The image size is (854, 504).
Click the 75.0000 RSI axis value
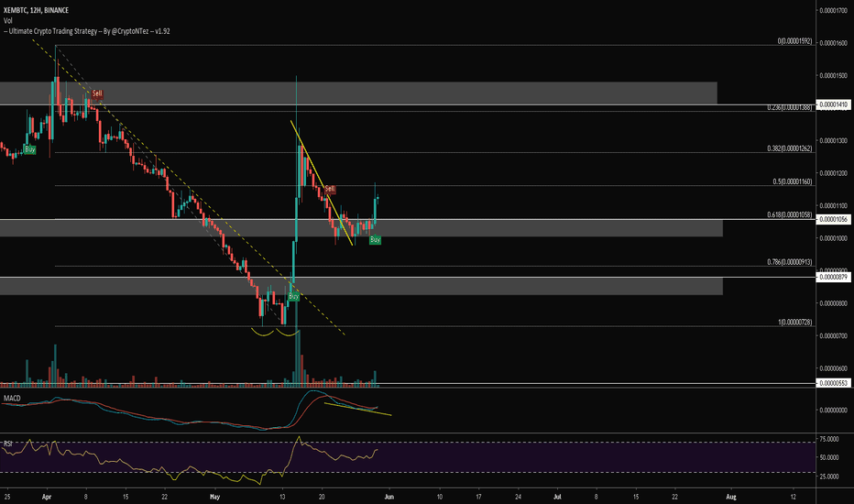[x=828, y=439]
